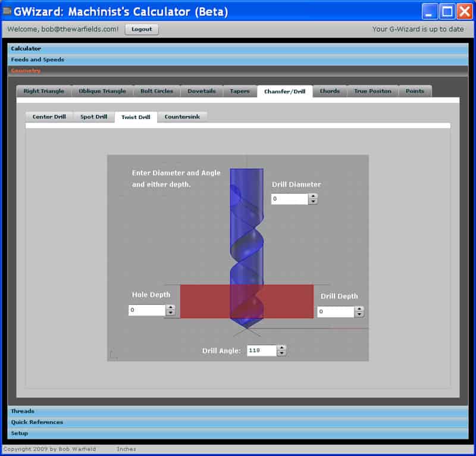Decrement the Hole Depth with its down arrow
The image size is (476, 456).
tap(170, 313)
